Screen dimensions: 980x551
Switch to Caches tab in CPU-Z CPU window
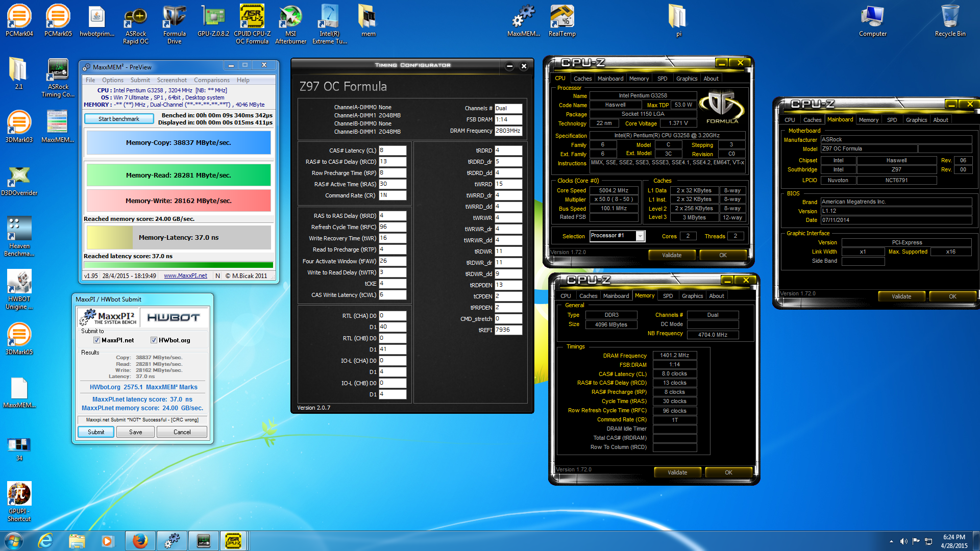pyautogui.click(x=582, y=79)
